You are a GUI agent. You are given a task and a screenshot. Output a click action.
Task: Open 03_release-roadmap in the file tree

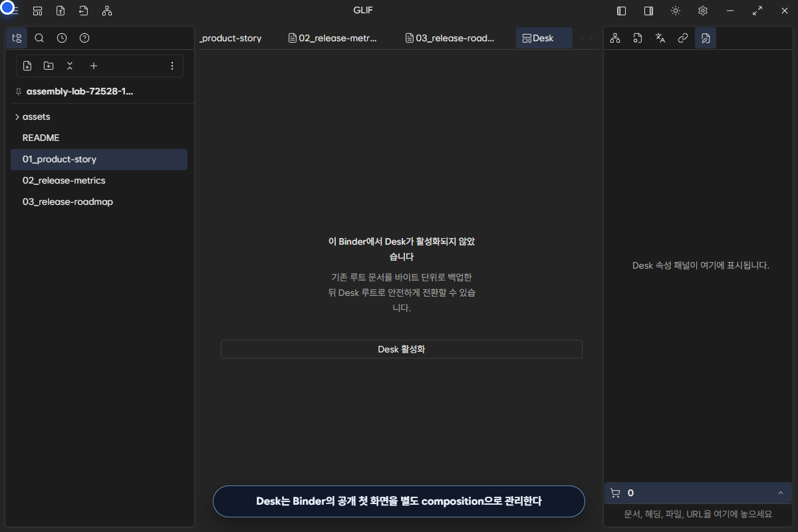pyautogui.click(x=99, y=201)
